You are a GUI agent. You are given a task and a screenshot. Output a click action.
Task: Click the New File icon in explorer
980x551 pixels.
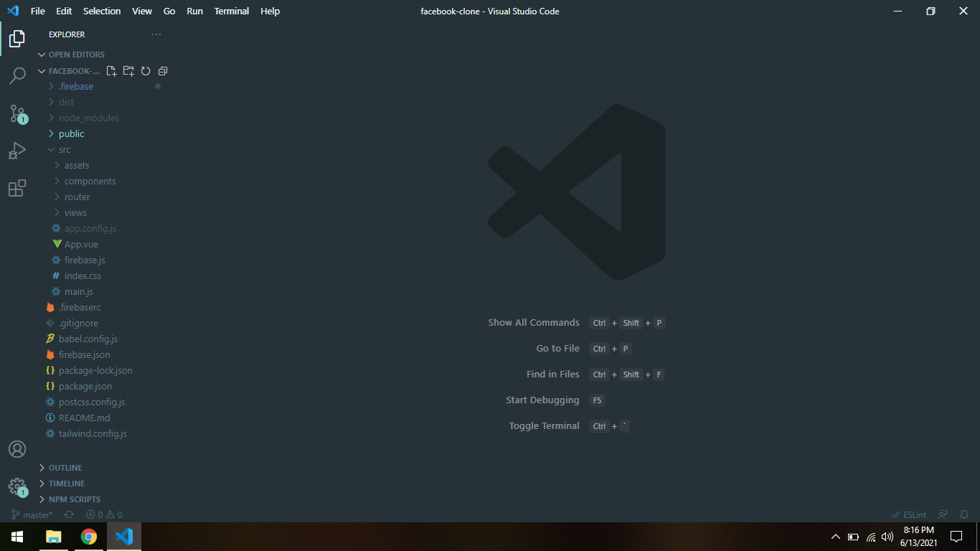[x=111, y=71]
